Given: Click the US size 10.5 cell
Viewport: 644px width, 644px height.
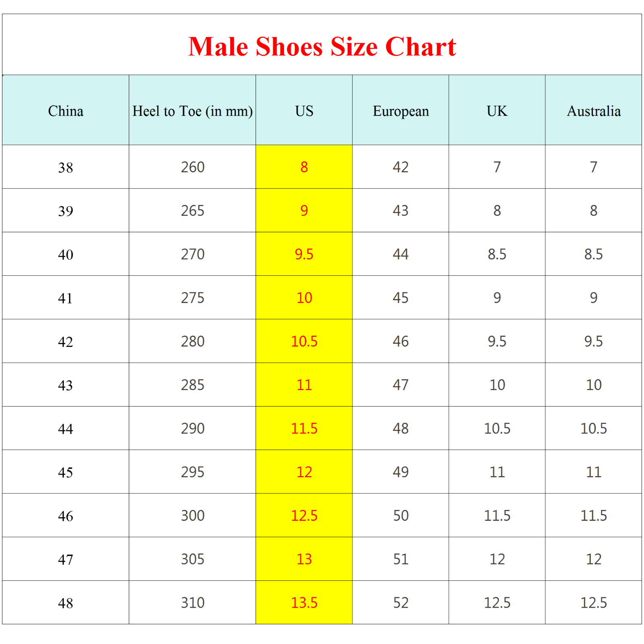Looking at the screenshot, I should click(x=304, y=341).
